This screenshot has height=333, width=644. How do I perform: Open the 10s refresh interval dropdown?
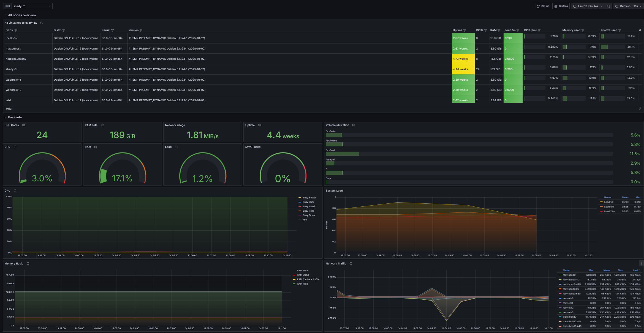637,6
